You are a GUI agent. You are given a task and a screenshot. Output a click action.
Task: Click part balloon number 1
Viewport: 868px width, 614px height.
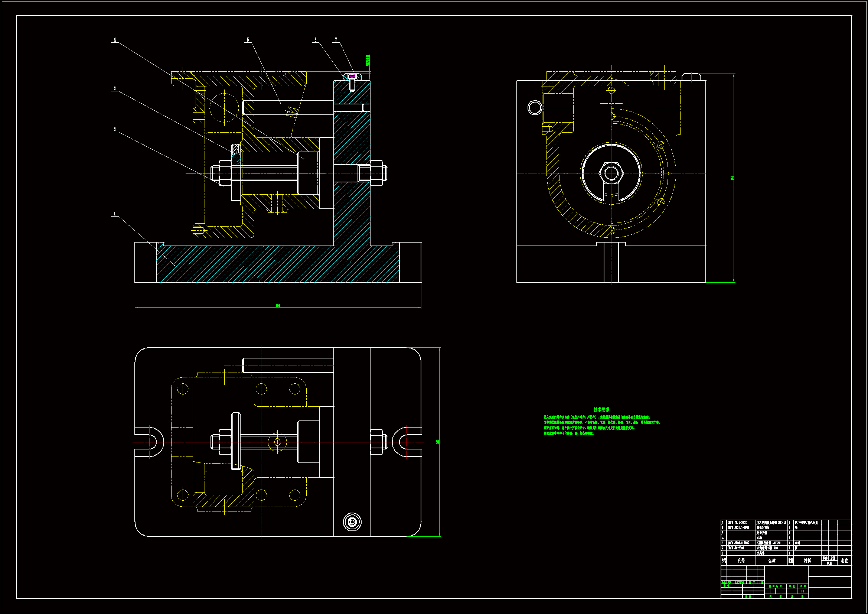pos(115,214)
